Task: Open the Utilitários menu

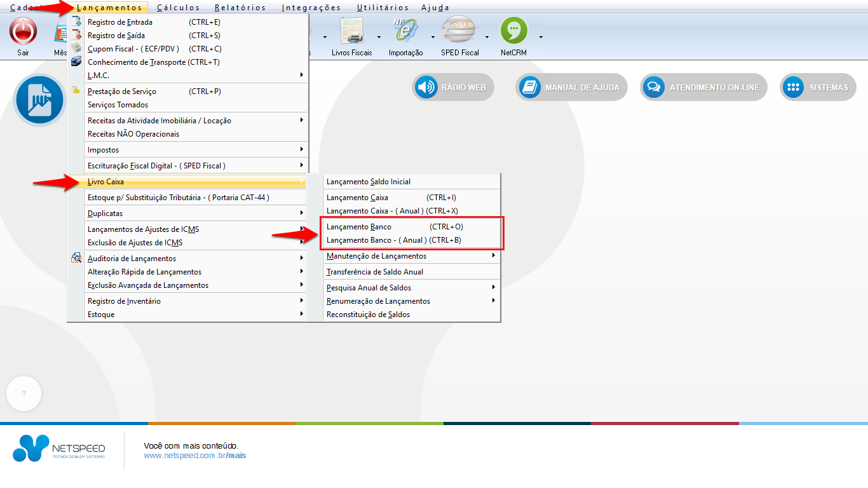Action: pyautogui.click(x=383, y=8)
